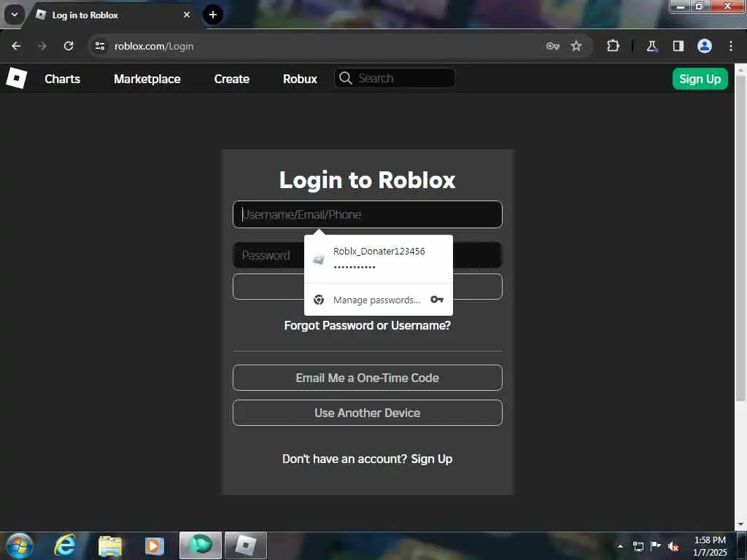Click the Roblox favicon in saved account entry

[319, 259]
